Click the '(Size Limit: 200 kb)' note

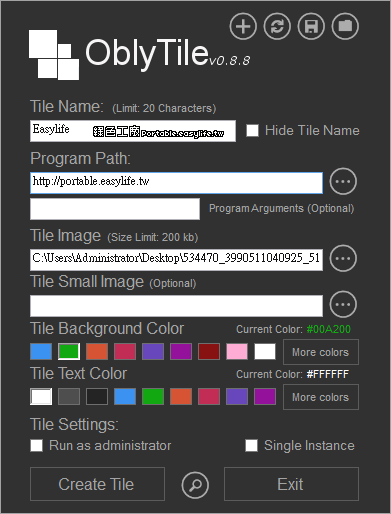pos(153,237)
